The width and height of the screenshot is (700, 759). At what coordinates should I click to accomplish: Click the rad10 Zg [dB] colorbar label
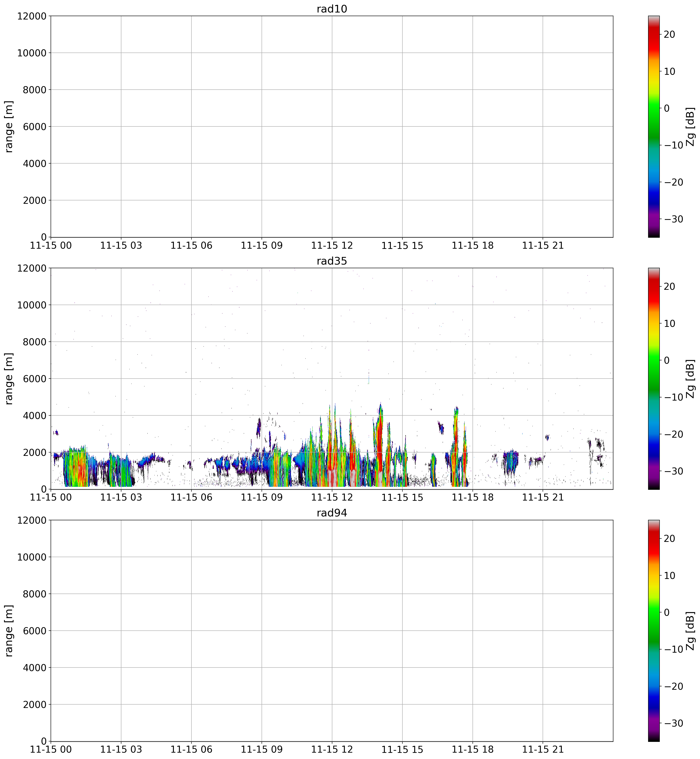[690, 126]
